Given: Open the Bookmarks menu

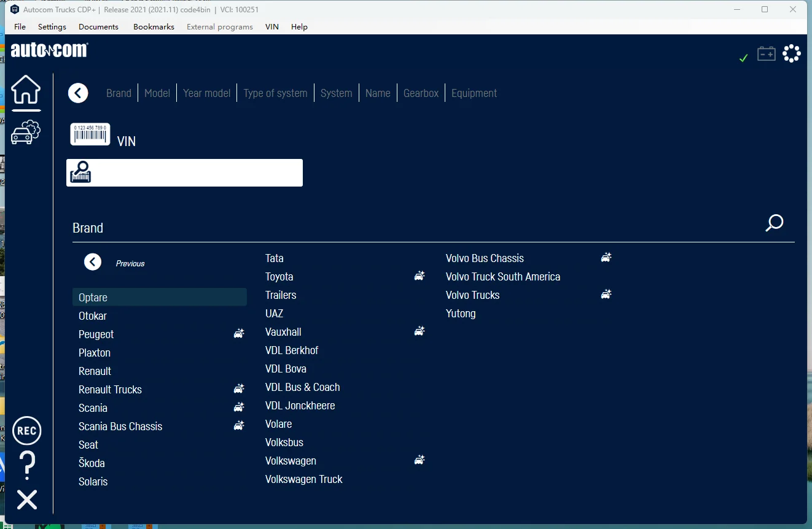Looking at the screenshot, I should pos(154,27).
